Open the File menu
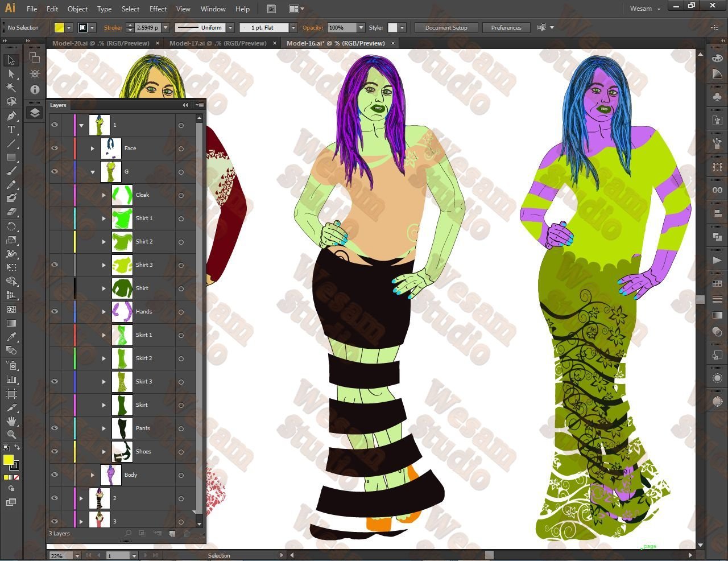This screenshot has height=561, width=728. pos(32,9)
